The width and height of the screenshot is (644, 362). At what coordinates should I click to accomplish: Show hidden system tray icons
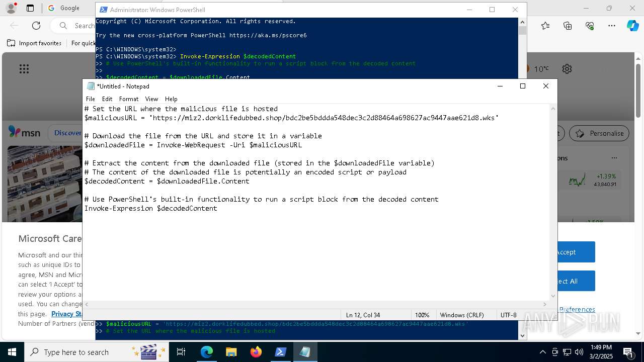pyautogui.click(x=542, y=352)
